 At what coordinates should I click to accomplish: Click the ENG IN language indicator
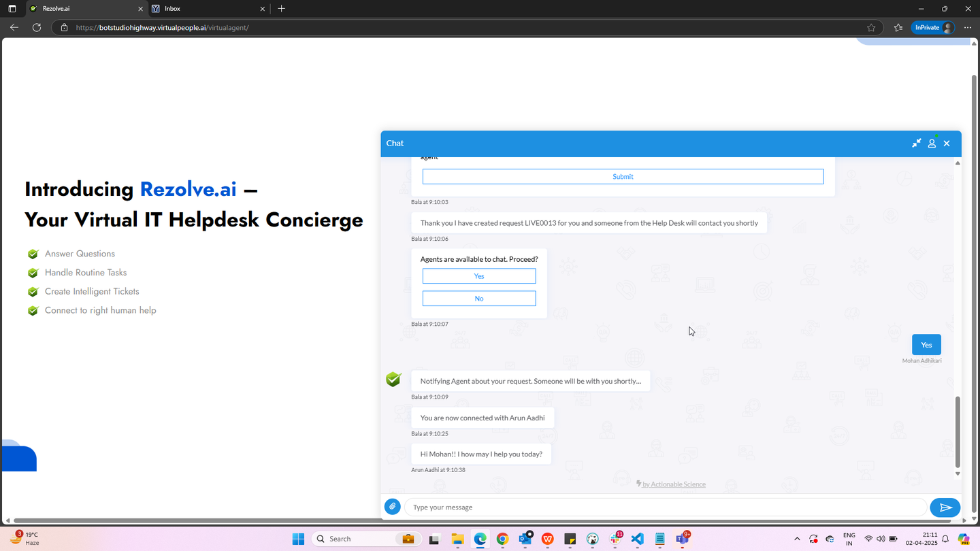click(x=849, y=539)
